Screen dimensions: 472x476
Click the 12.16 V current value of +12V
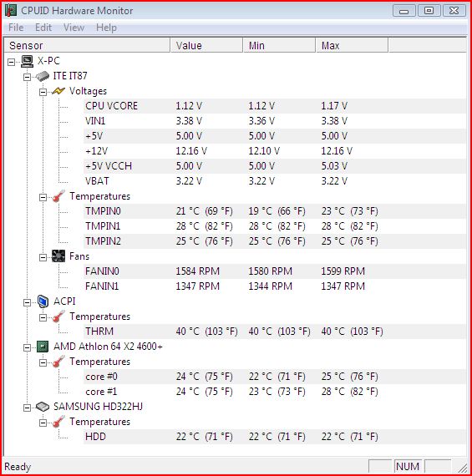[191, 151]
